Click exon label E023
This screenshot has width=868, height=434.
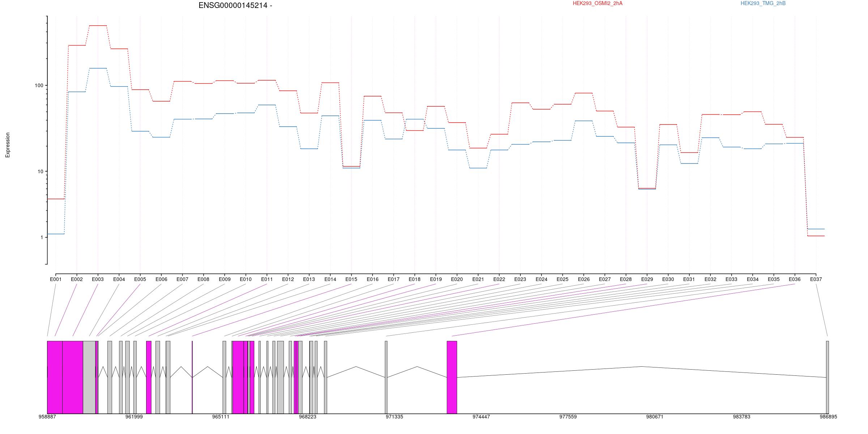tap(520, 279)
